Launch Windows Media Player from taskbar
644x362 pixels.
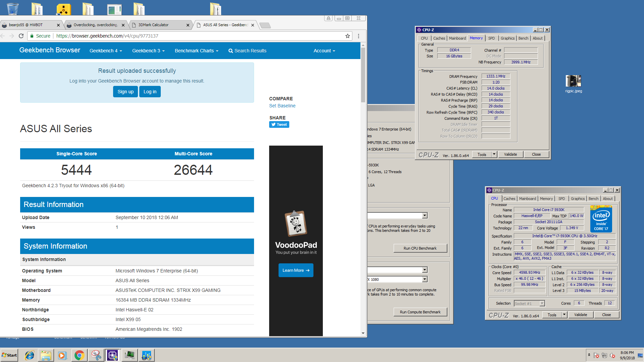pyautogui.click(x=62, y=355)
